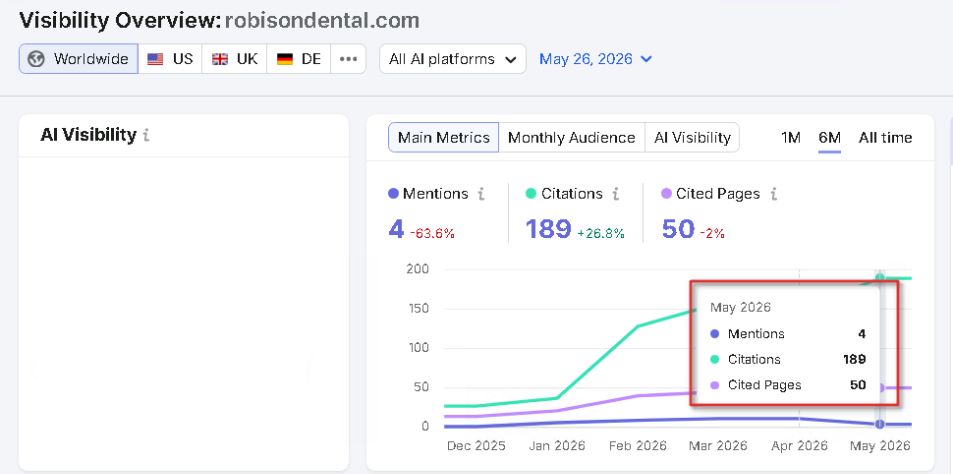Click the Cited Pages info icon
This screenshot has width=953, height=474.
(774, 194)
